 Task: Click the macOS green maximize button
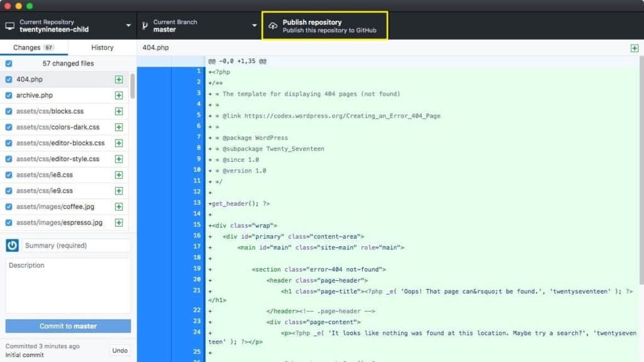pyautogui.click(x=29, y=6)
